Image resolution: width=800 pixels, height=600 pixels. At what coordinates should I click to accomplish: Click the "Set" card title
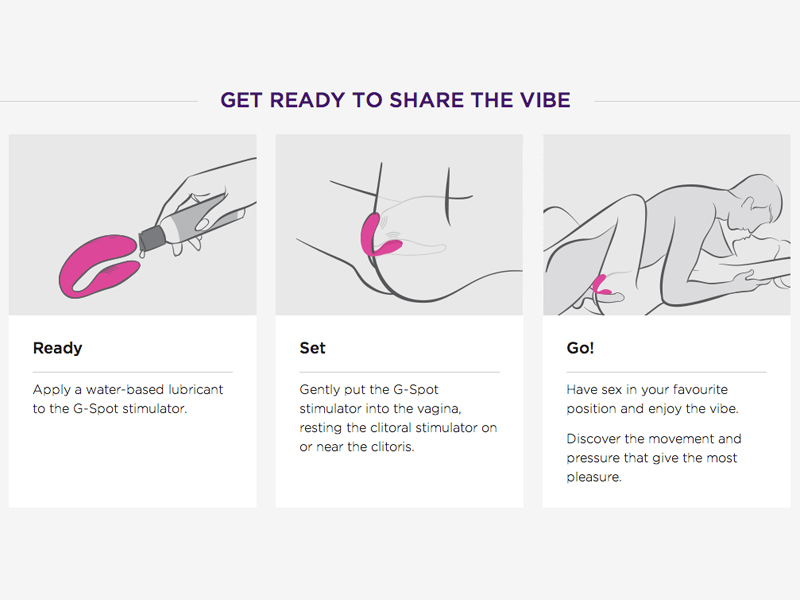[x=312, y=348]
